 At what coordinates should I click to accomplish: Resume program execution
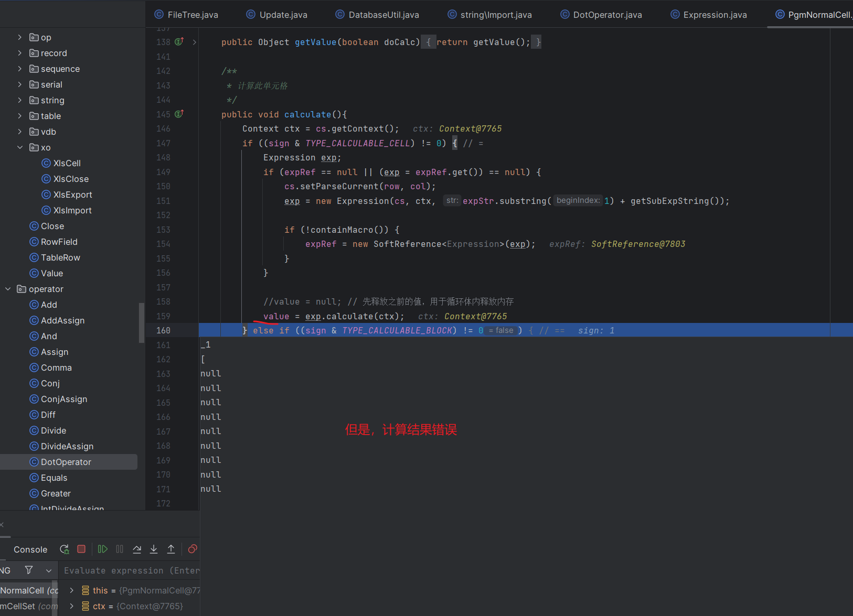coord(103,549)
